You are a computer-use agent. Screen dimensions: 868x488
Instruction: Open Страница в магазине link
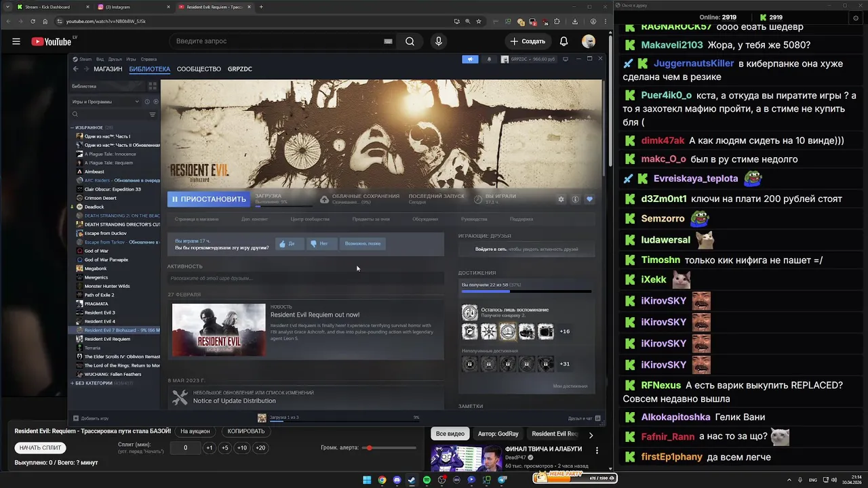click(x=197, y=219)
